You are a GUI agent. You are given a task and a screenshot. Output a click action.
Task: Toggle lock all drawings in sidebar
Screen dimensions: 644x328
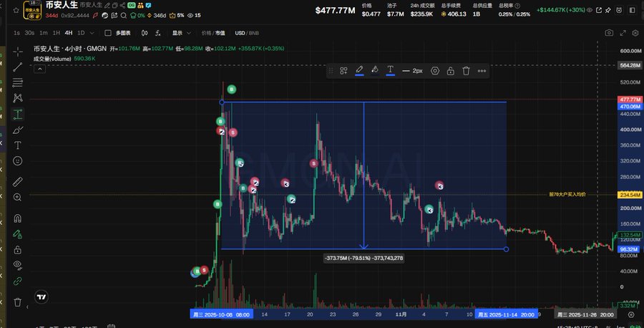point(18,250)
